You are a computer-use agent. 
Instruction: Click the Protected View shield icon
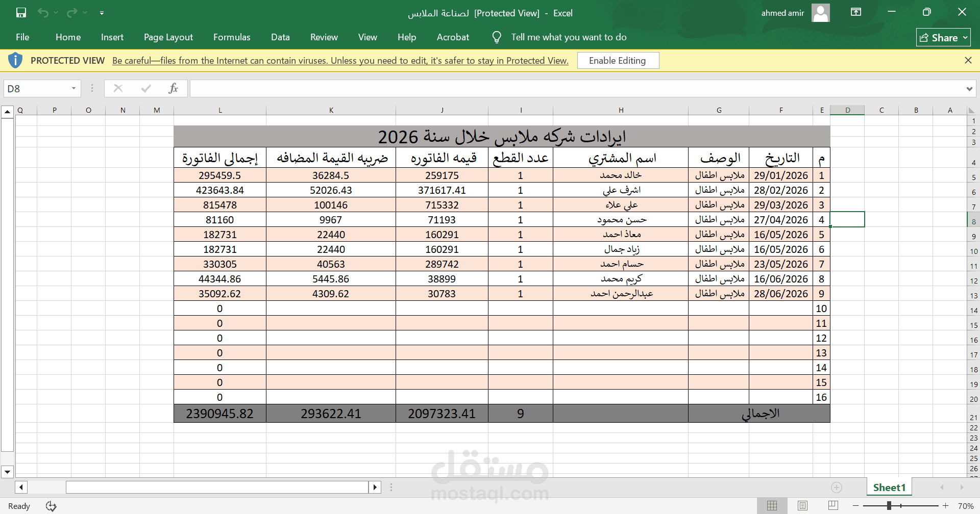click(x=15, y=61)
